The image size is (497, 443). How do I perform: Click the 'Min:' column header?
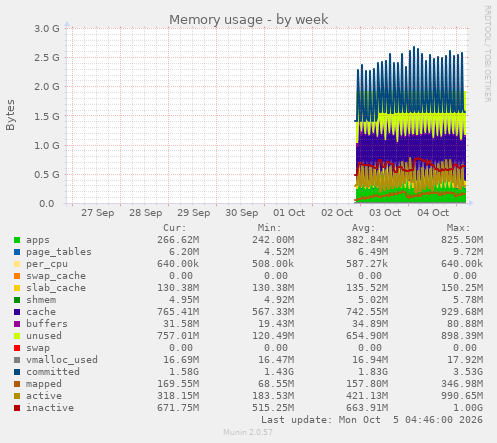click(269, 228)
